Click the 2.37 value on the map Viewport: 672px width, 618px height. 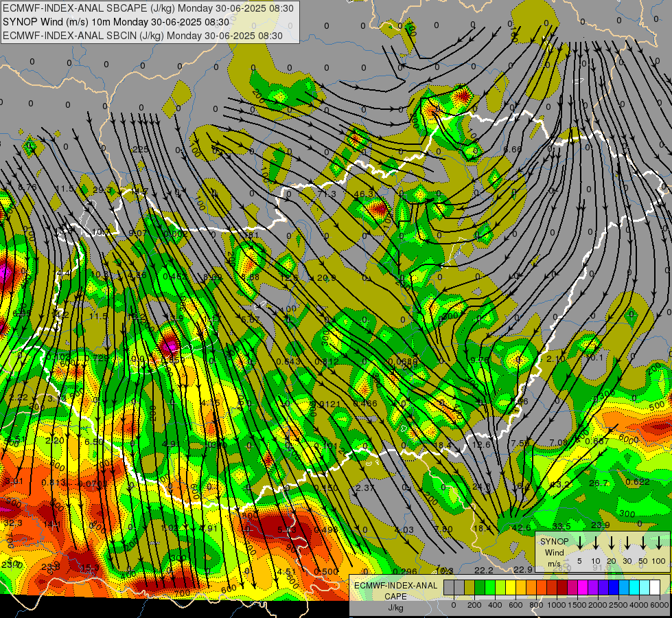coord(365,488)
